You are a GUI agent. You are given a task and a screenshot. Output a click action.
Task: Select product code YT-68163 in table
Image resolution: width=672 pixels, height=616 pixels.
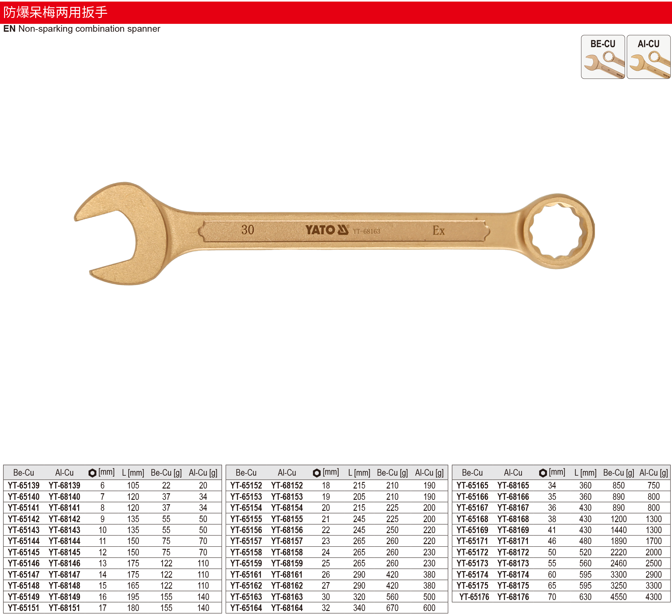tap(287, 597)
